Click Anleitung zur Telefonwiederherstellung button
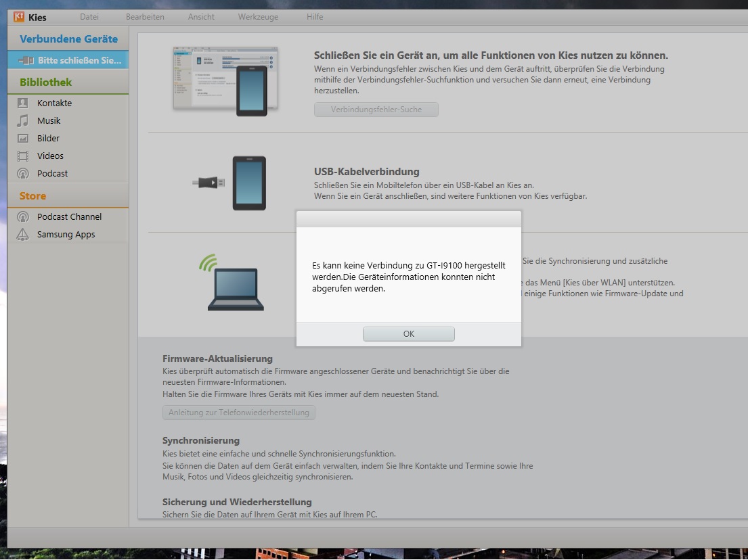 pyautogui.click(x=238, y=413)
